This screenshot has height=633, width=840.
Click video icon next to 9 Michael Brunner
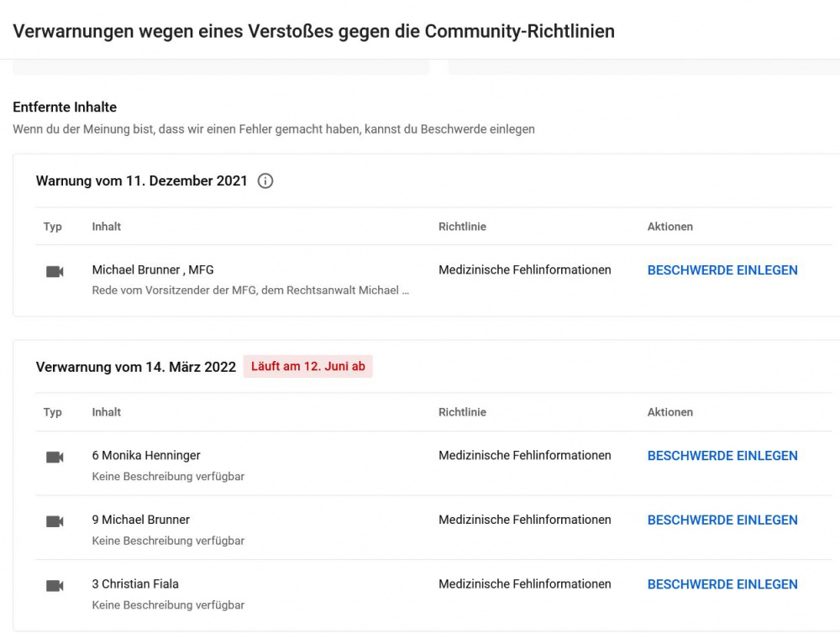pyautogui.click(x=55, y=521)
